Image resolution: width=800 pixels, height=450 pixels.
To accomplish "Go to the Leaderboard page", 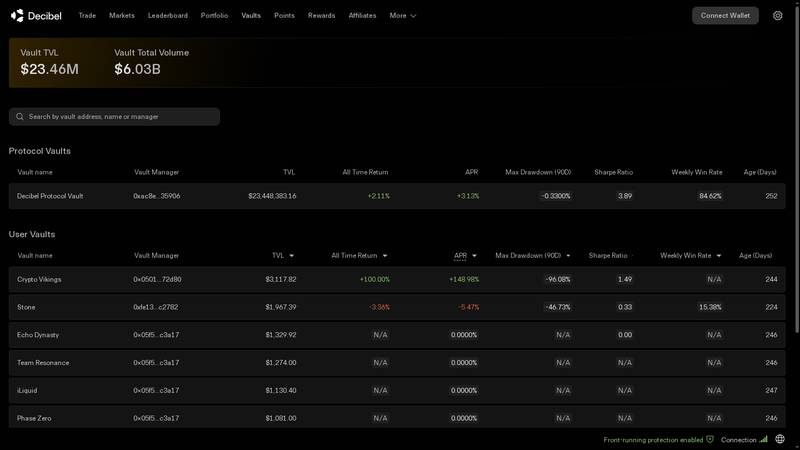I will tap(168, 16).
